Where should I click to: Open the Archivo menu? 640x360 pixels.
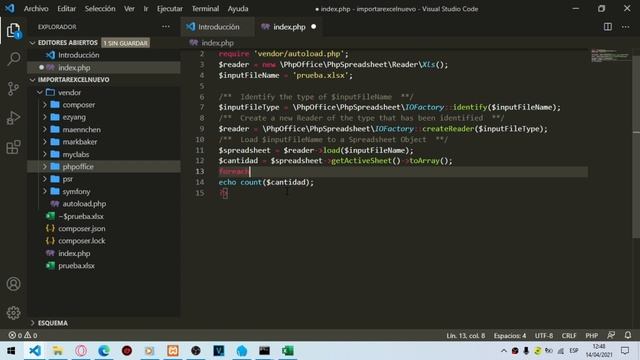click(36, 9)
